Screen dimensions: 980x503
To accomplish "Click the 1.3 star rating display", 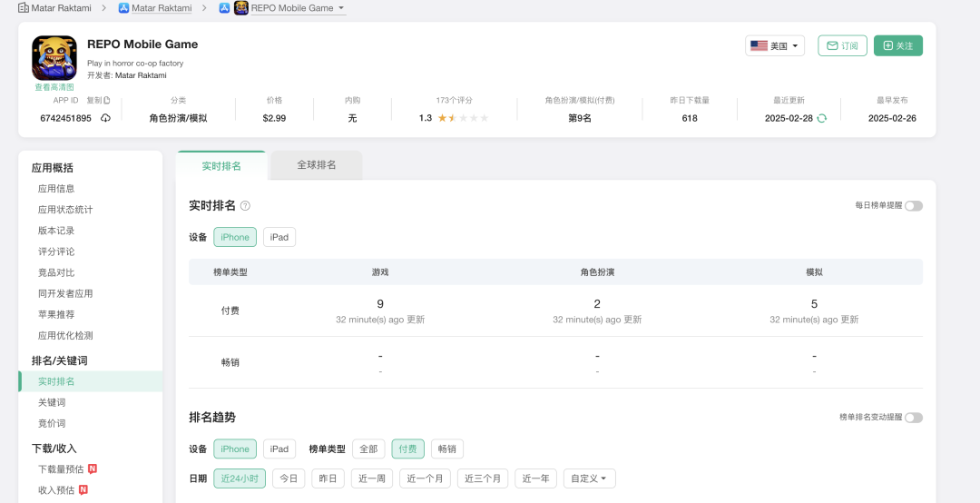I will point(454,118).
